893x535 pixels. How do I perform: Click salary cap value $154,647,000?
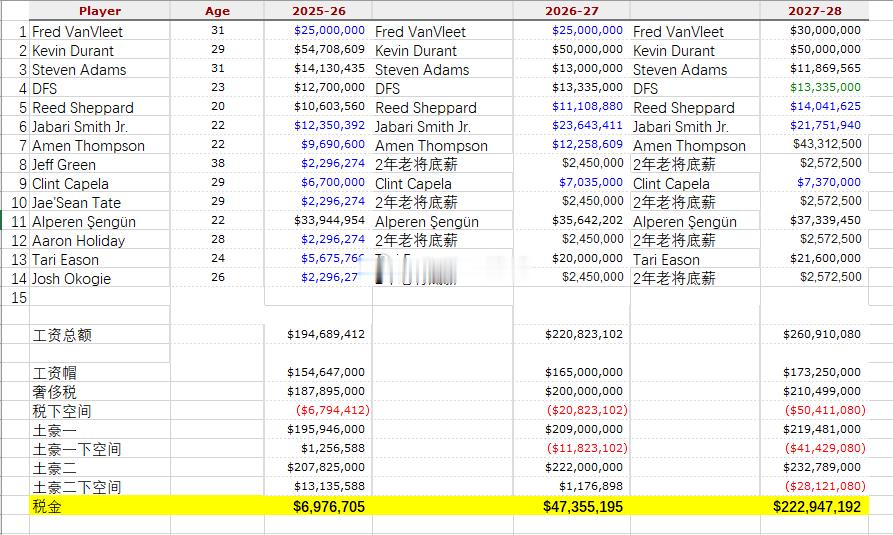[x=326, y=372]
